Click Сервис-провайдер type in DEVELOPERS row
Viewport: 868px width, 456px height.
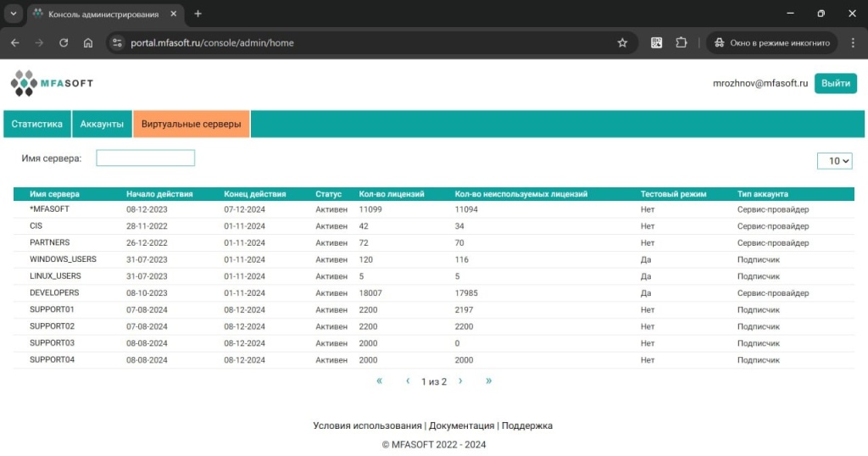(773, 292)
